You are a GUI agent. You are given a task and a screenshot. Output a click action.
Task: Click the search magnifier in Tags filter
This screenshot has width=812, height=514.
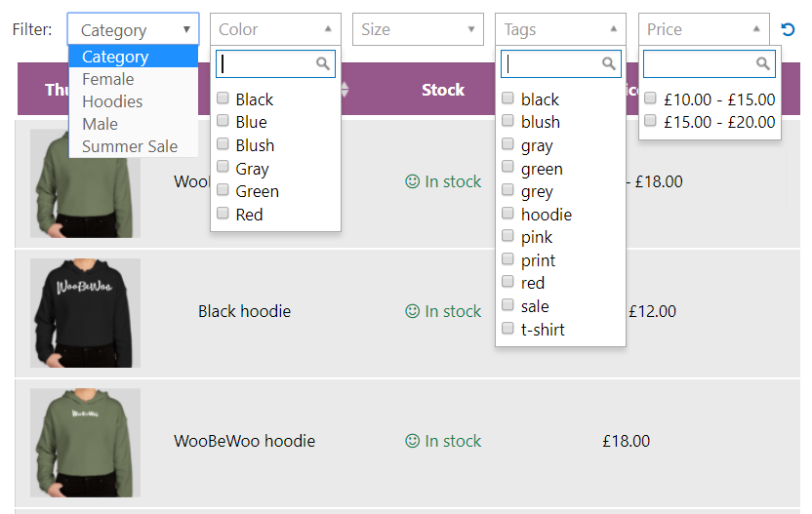click(x=608, y=63)
